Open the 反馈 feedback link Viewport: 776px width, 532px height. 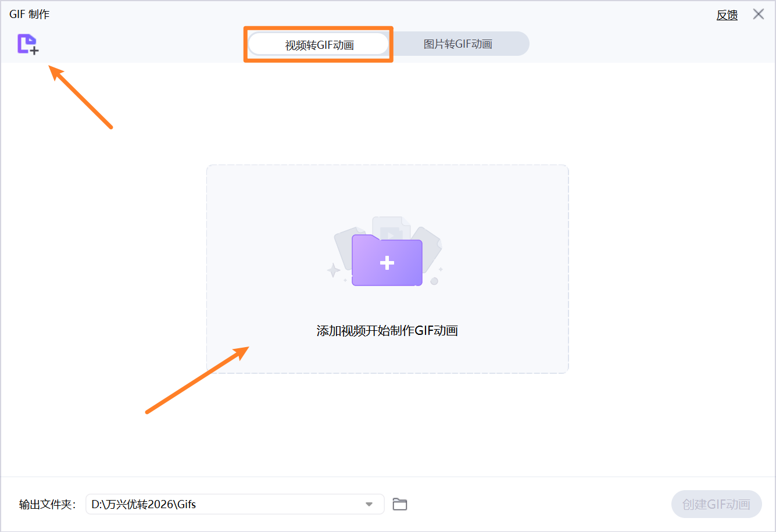pyautogui.click(x=727, y=15)
